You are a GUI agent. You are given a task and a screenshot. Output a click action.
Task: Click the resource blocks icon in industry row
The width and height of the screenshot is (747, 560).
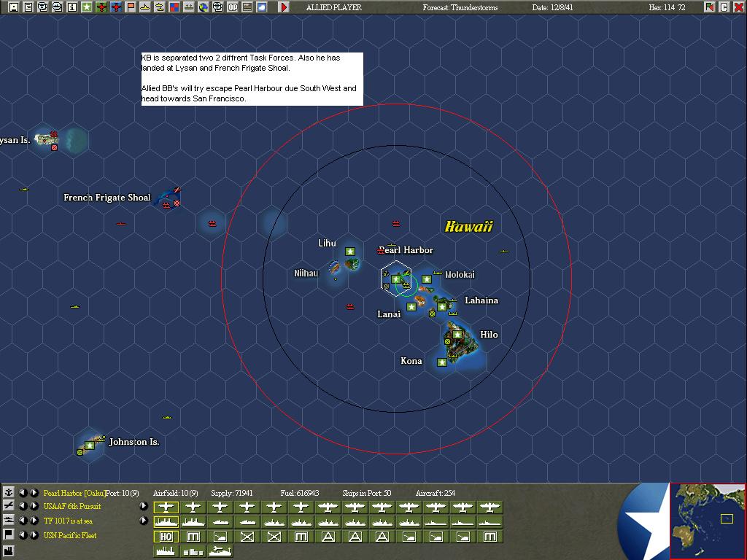193,551
